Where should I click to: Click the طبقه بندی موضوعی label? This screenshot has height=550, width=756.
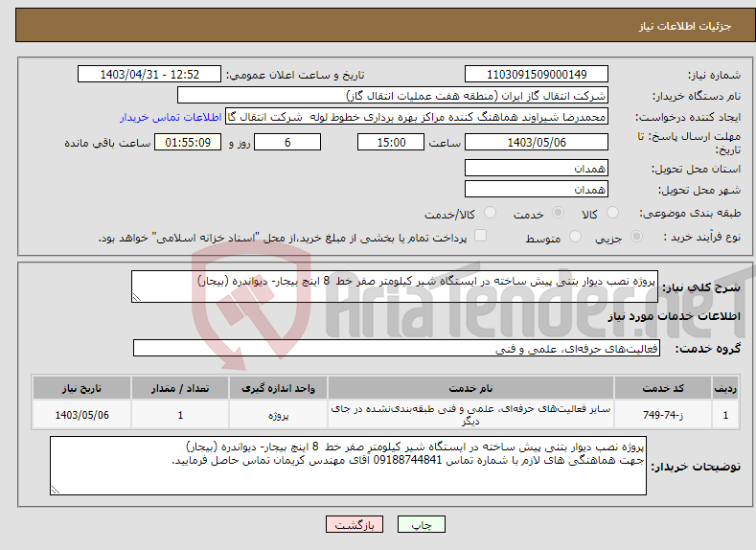pyautogui.click(x=691, y=213)
